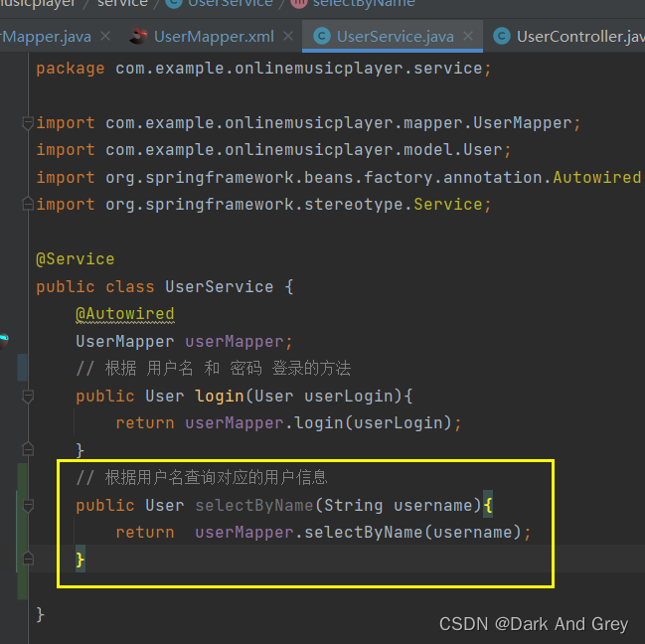Click the 'selectByName' breadcrumb at the top
The width and height of the screenshot is (645, 644).
click(x=364, y=4)
